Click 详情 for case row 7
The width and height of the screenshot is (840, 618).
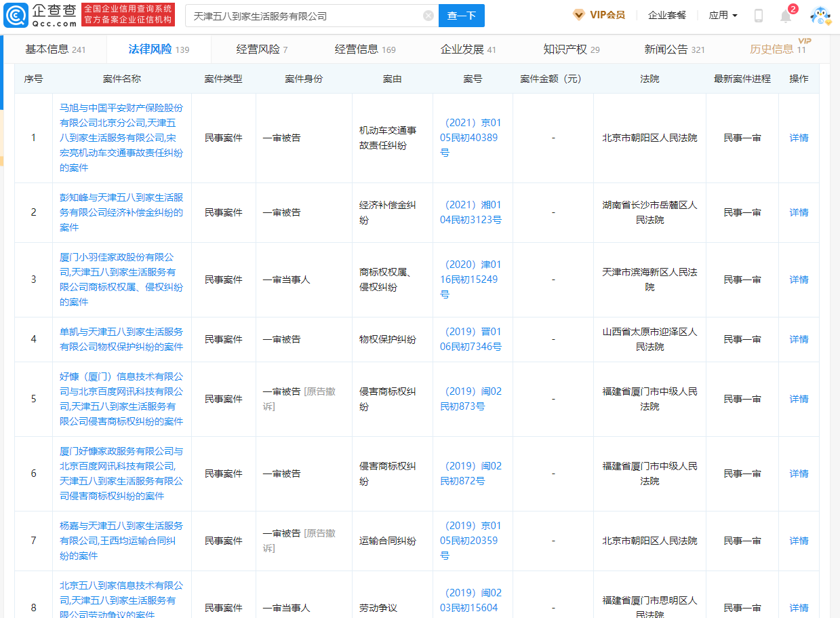(799, 541)
